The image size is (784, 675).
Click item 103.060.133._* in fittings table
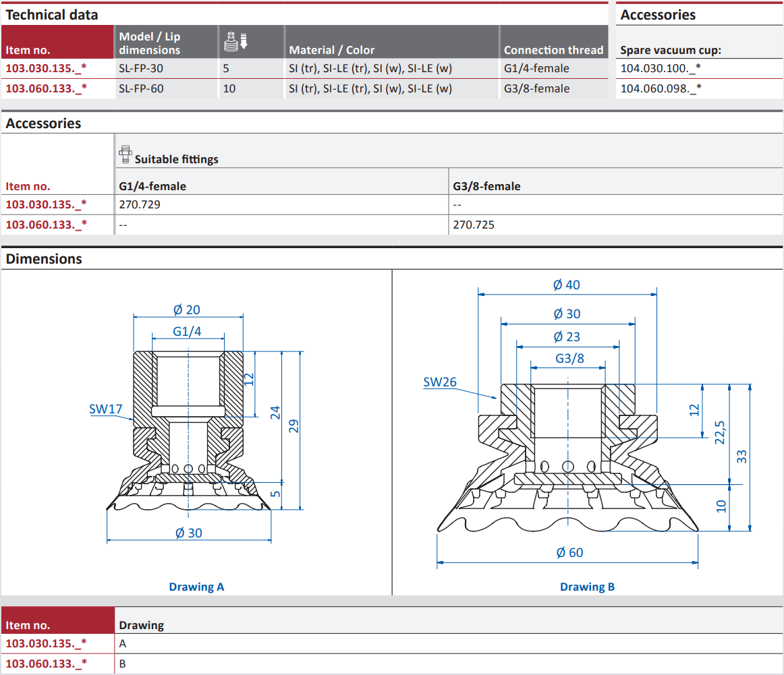click(x=46, y=225)
